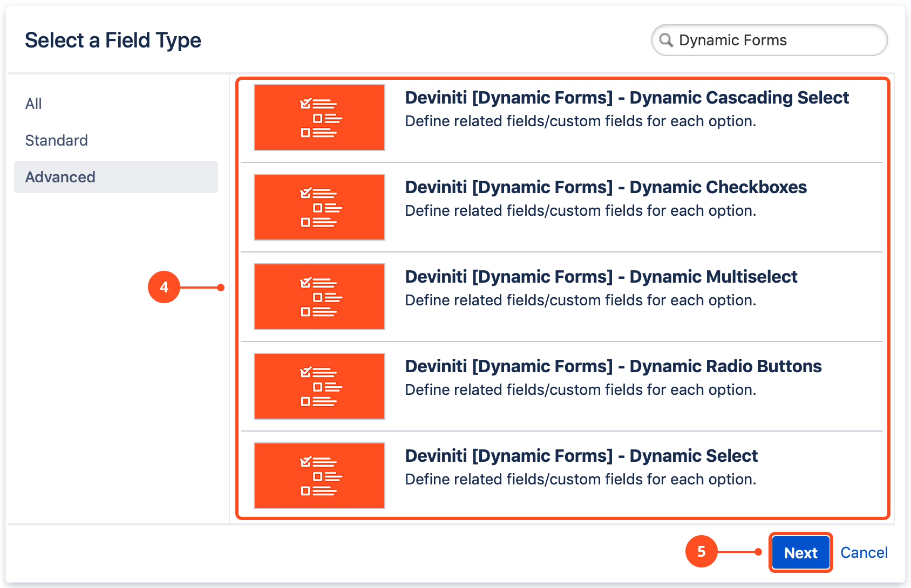This screenshot has height=588, width=911.
Task: Click the orange step 4 marker
Action: pyautogui.click(x=164, y=287)
